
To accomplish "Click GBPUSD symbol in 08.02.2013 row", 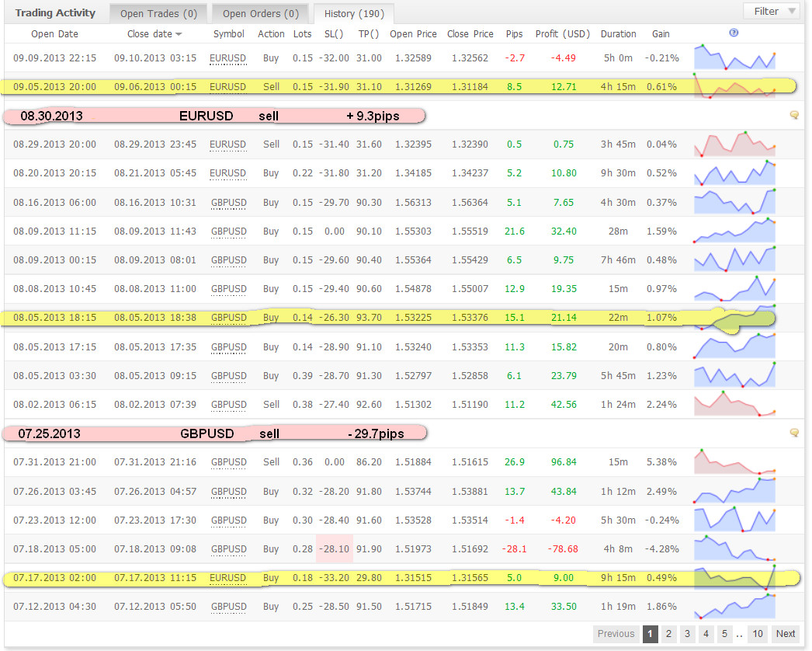I will 229,405.
